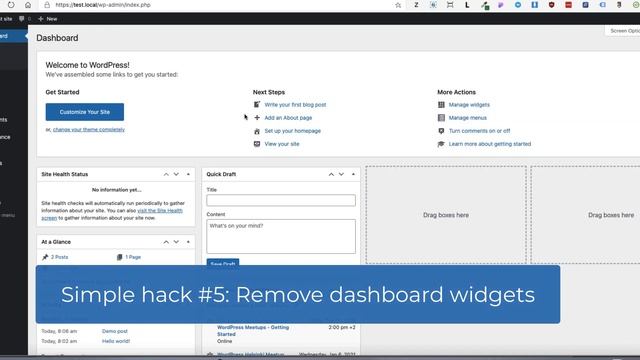640x360 pixels.
Task: Open Add an About page link
Action: tap(288, 118)
